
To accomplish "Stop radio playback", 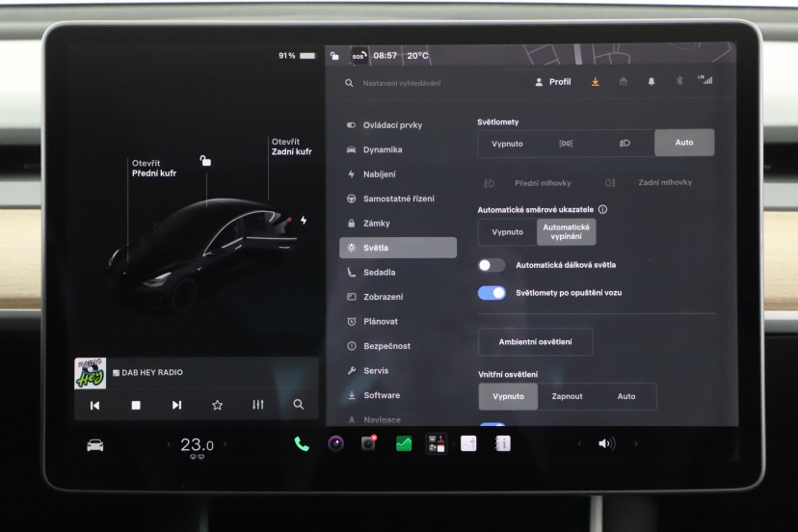I will coord(135,405).
